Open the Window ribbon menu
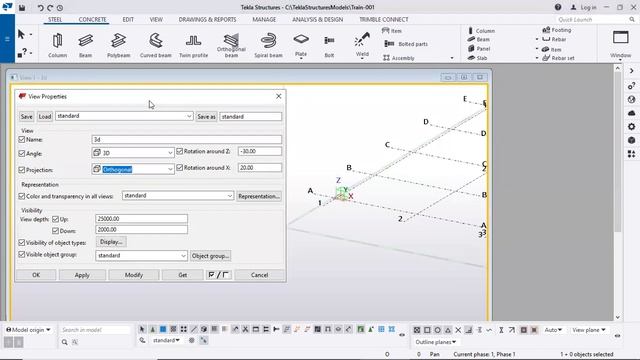Viewport: 640px width, 360px height. click(620, 45)
